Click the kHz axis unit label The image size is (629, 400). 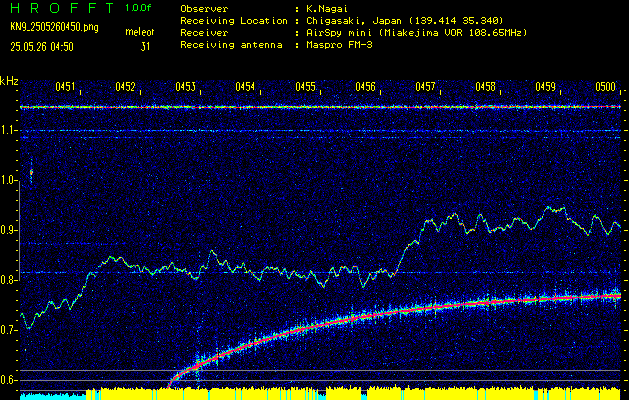pyautogui.click(x=9, y=81)
